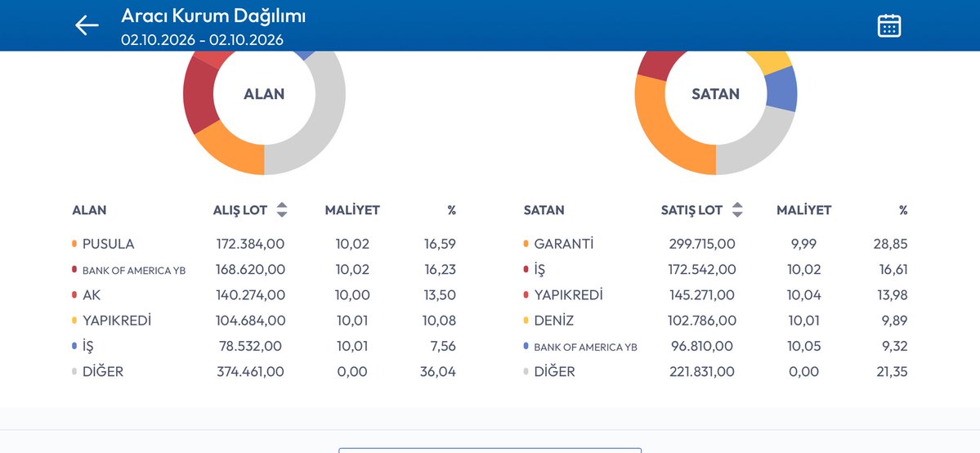Select the AK buyer row
The height and width of the screenshot is (453, 980).
[x=264, y=295]
